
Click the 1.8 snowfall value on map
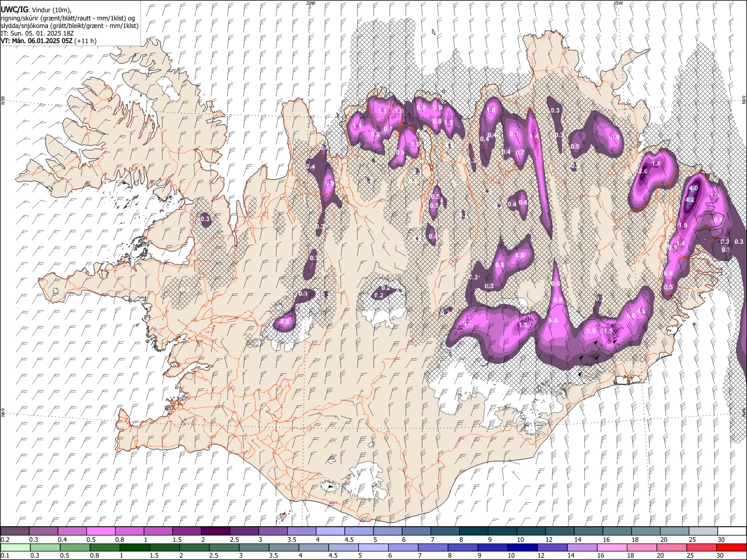656,164
